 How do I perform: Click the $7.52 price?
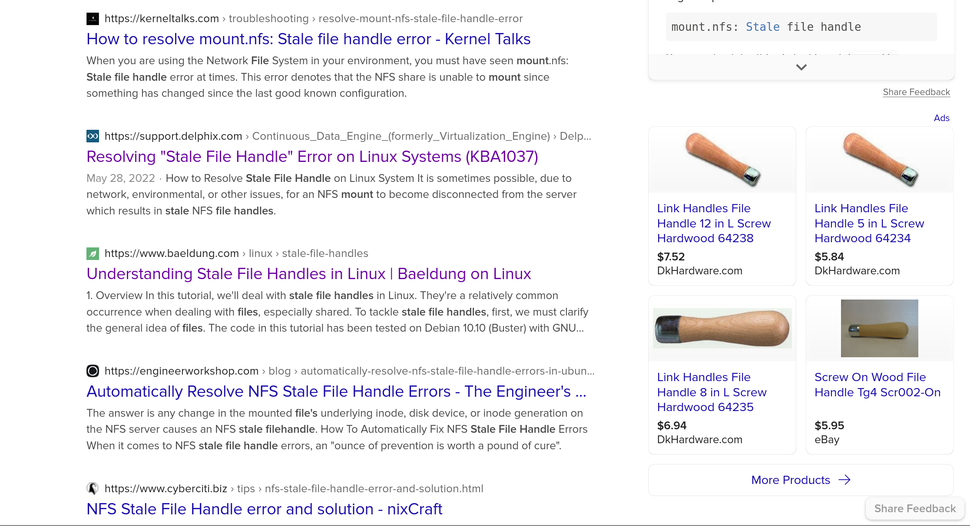tap(671, 257)
